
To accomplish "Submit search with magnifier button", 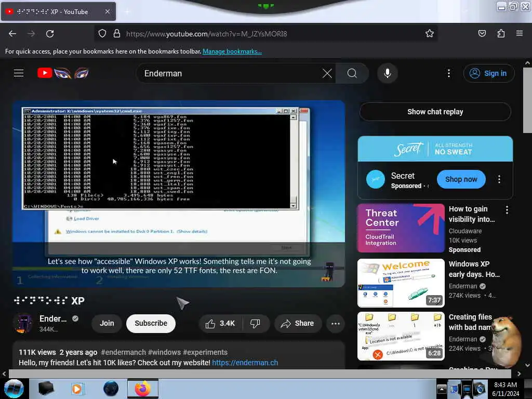I will point(352,73).
